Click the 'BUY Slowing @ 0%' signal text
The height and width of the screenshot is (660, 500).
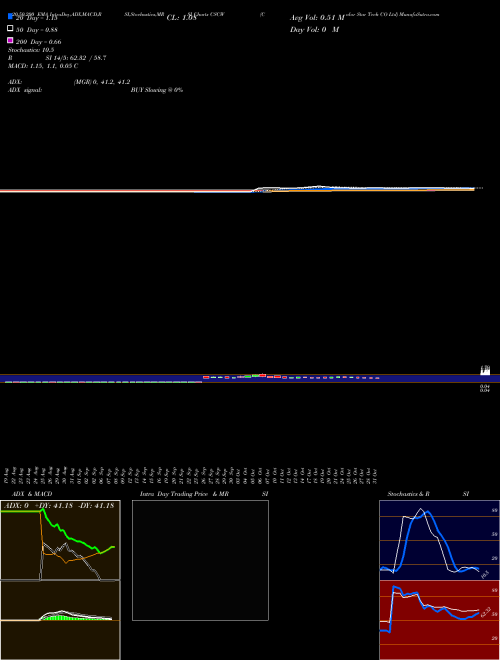coord(157,90)
